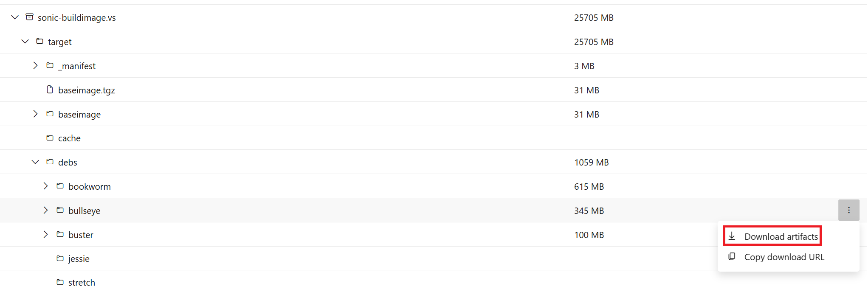The height and width of the screenshot is (292, 868).
Task: Collapse the sonic-buildimage.vs artifact tree
Action: pyautogui.click(x=15, y=17)
